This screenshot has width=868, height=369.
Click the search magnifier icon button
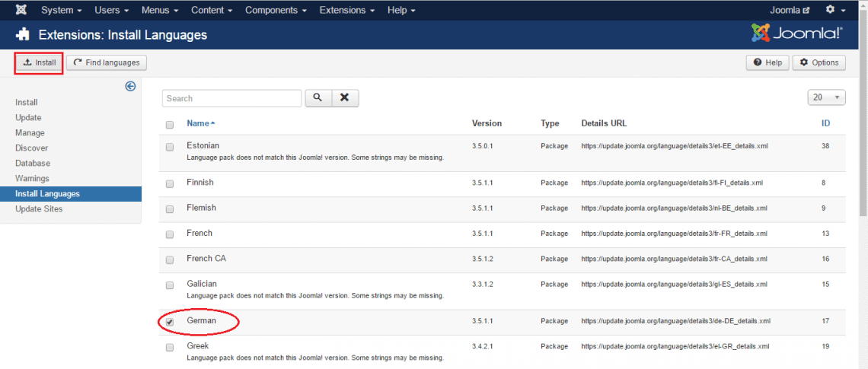coord(318,98)
